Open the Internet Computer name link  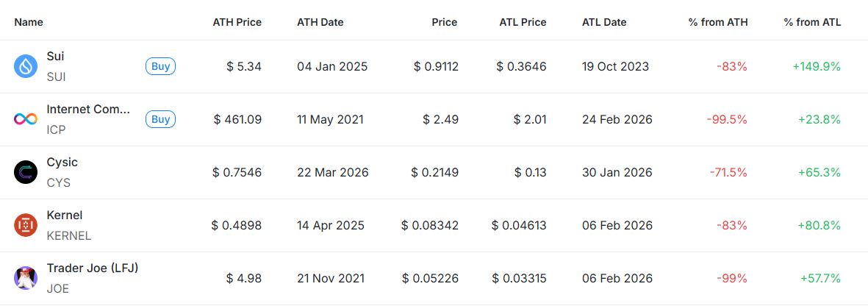coord(88,110)
